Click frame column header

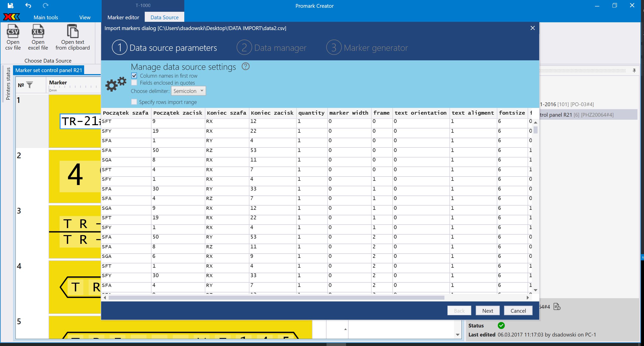[382, 113]
